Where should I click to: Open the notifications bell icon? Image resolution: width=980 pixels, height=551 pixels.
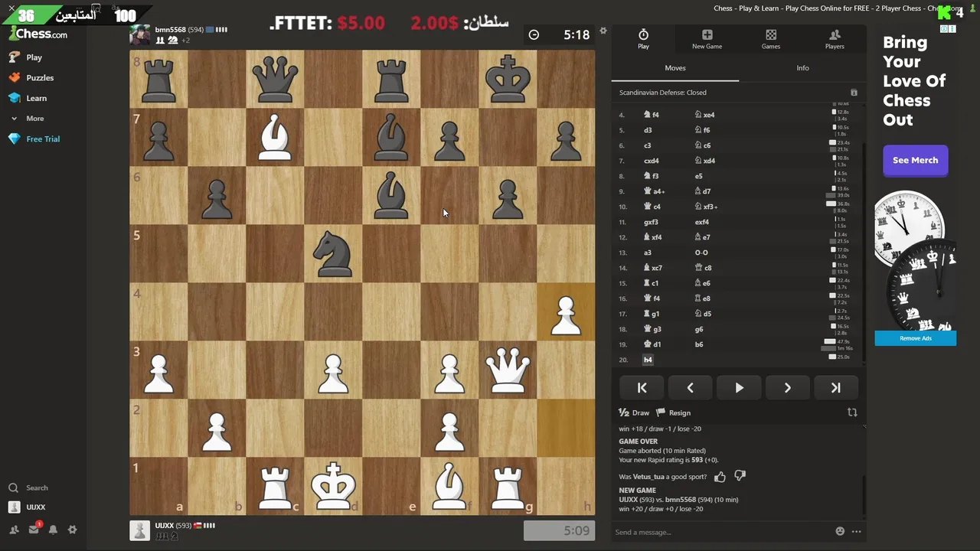[x=53, y=530]
